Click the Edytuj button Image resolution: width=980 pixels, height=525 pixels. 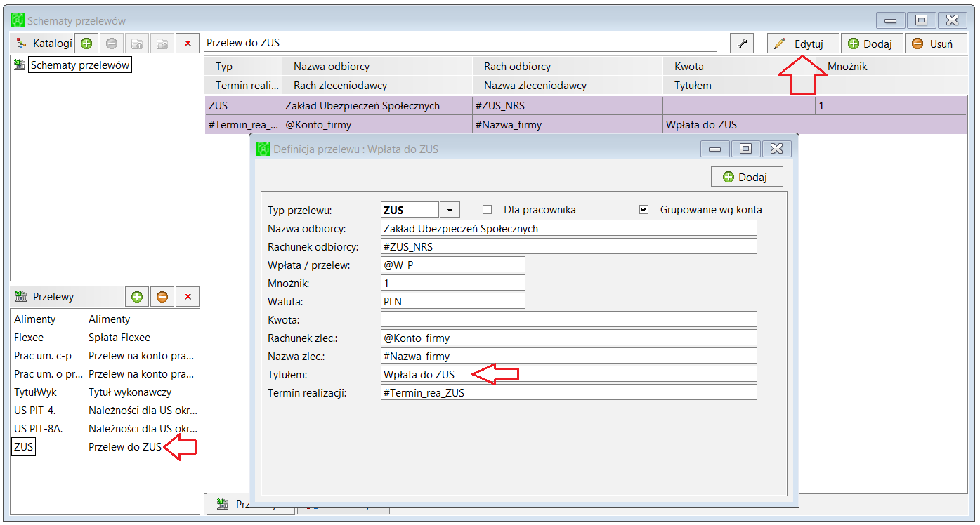803,44
